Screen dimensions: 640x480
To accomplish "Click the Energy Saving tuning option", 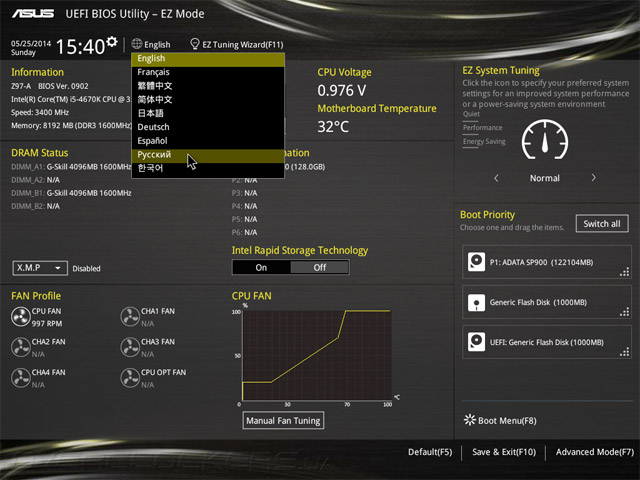I will tap(484, 142).
